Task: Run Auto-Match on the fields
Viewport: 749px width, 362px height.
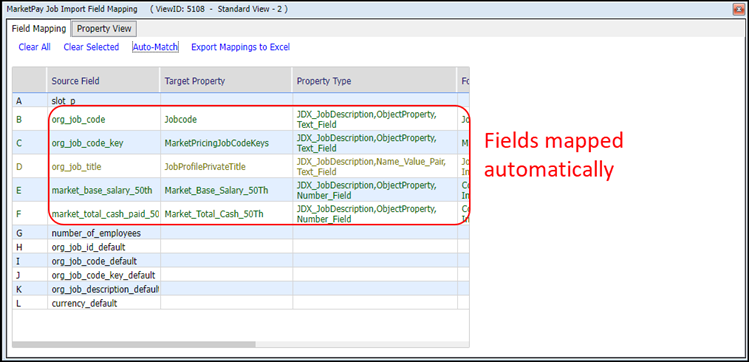Action: (x=155, y=47)
